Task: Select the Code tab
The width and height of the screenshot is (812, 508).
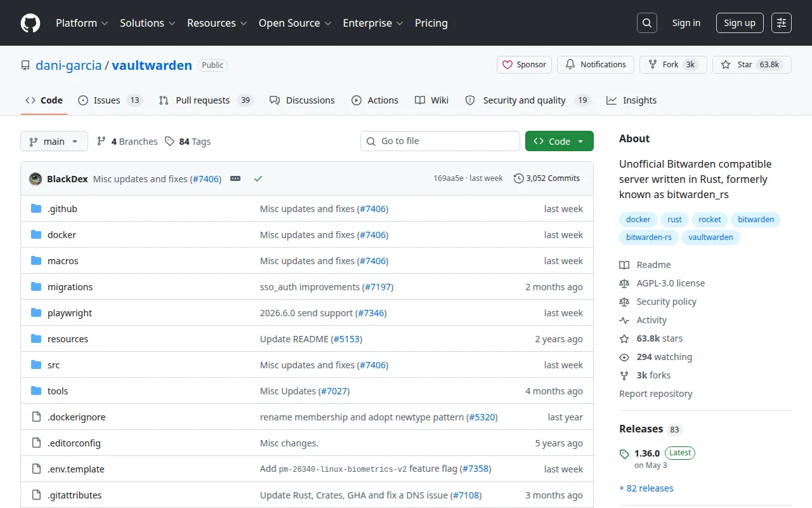Action: coord(44,100)
